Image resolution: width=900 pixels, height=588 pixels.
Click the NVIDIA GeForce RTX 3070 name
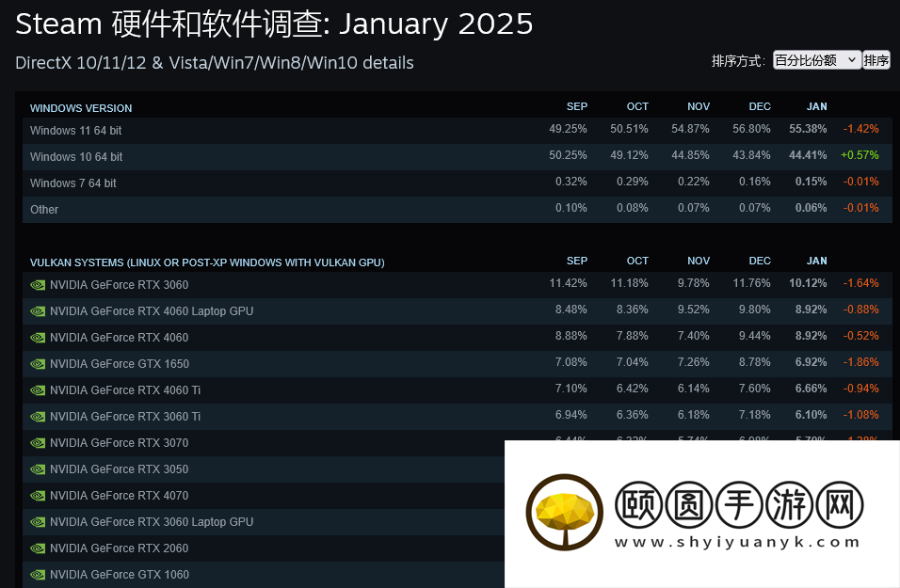(x=119, y=443)
